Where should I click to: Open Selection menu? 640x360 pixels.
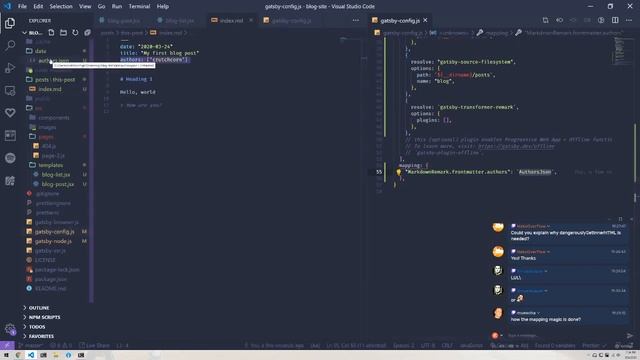pyautogui.click(x=61, y=6)
